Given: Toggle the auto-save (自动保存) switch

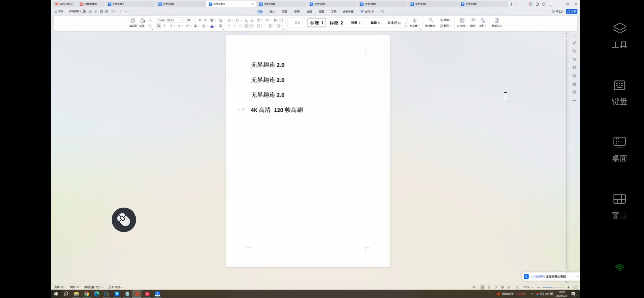Looking at the screenshot, I should click(x=83, y=11).
